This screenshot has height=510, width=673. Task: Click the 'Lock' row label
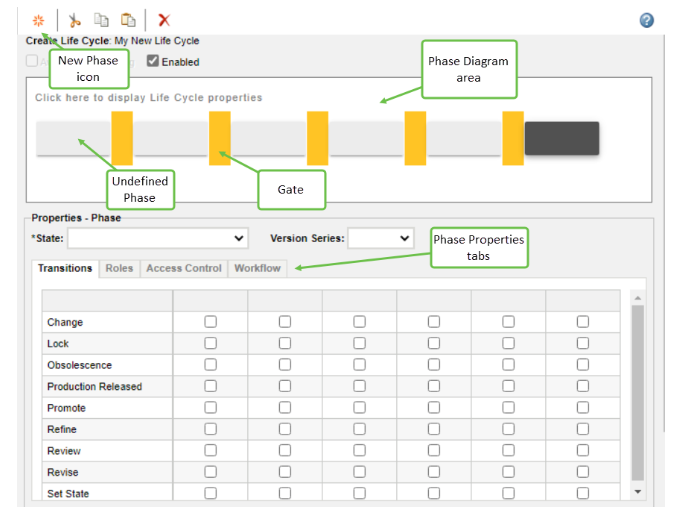pyautogui.click(x=58, y=343)
